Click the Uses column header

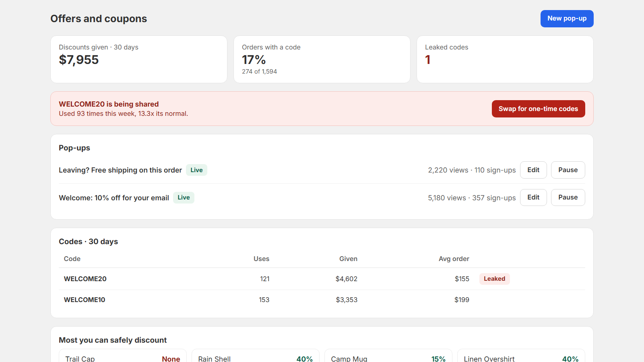coord(261,259)
